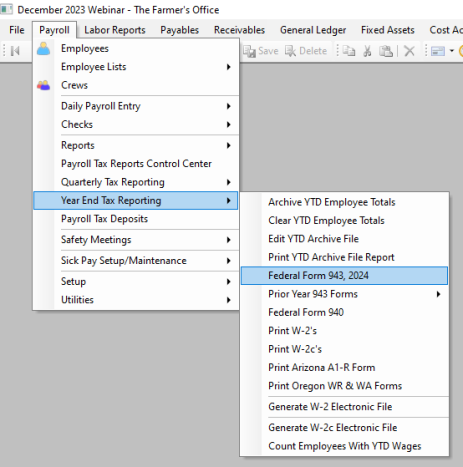Click the Employees person icon
This screenshot has width=463, height=467.
pos(43,49)
